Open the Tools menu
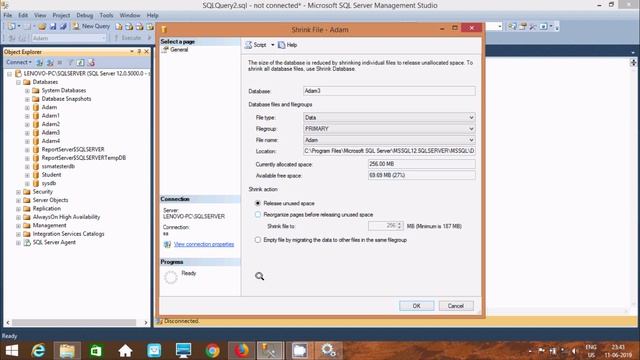This screenshot has height=360, width=640. [107, 16]
